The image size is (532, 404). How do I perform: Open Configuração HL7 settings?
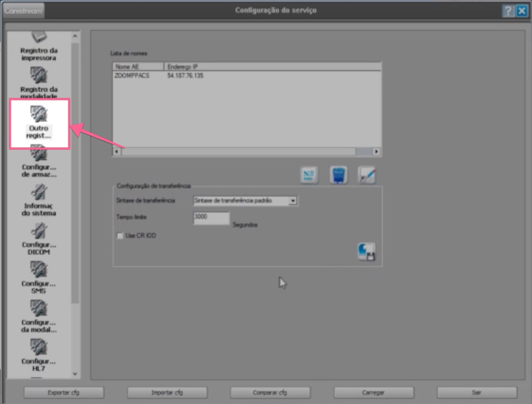[38, 356]
